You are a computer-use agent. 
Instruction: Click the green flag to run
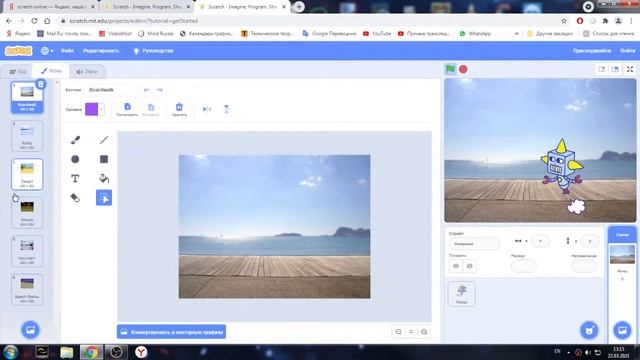(x=450, y=69)
